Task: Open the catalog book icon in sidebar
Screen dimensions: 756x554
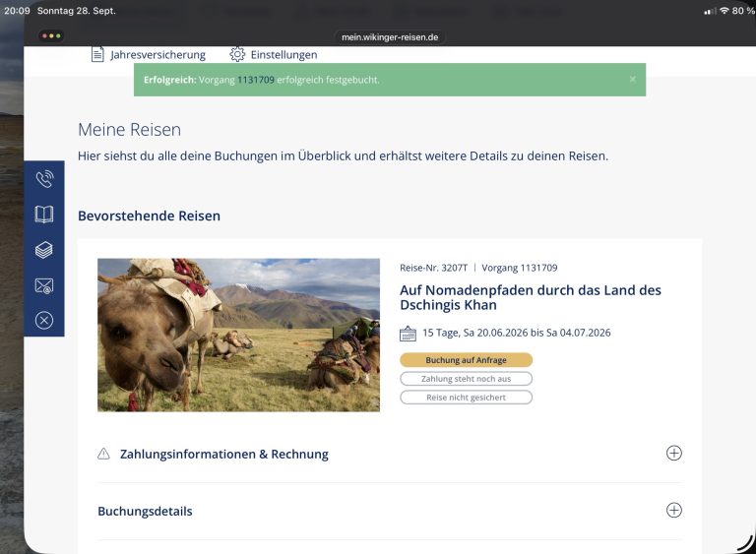Action: click(x=44, y=215)
